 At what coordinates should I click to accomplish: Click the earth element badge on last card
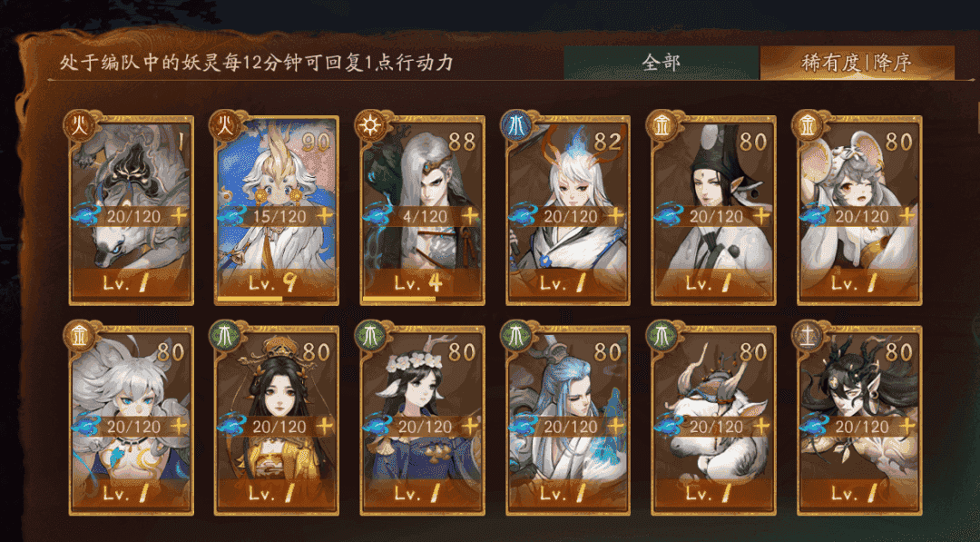808,337
